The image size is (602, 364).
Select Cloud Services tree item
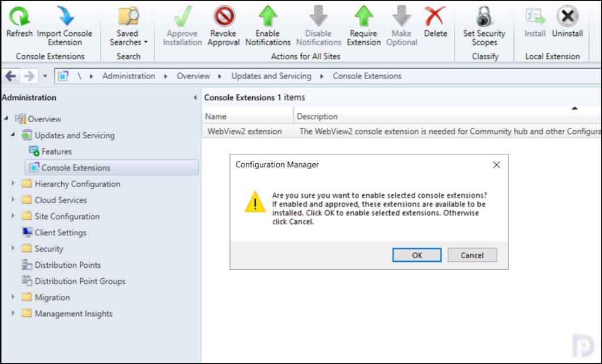(61, 200)
